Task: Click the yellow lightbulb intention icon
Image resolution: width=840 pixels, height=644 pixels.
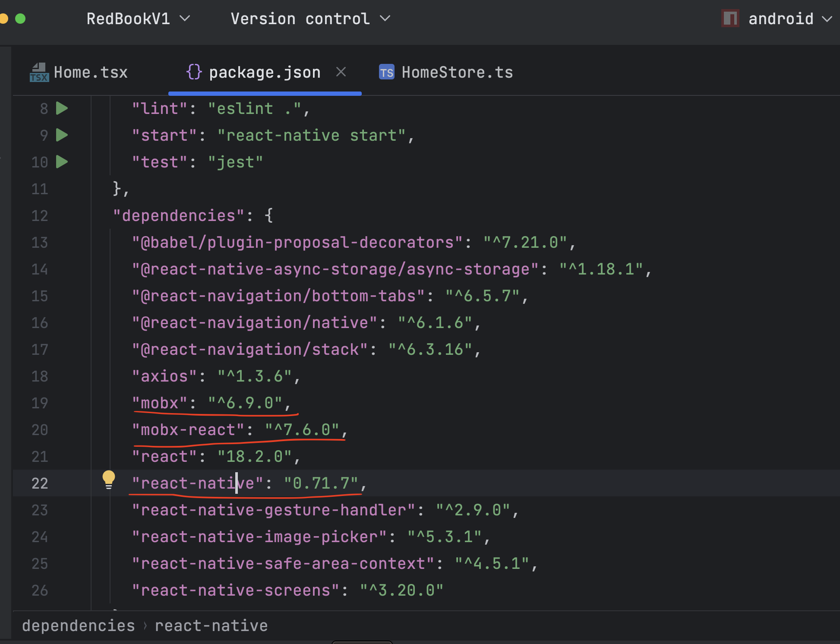Action: tap(109, 480)
